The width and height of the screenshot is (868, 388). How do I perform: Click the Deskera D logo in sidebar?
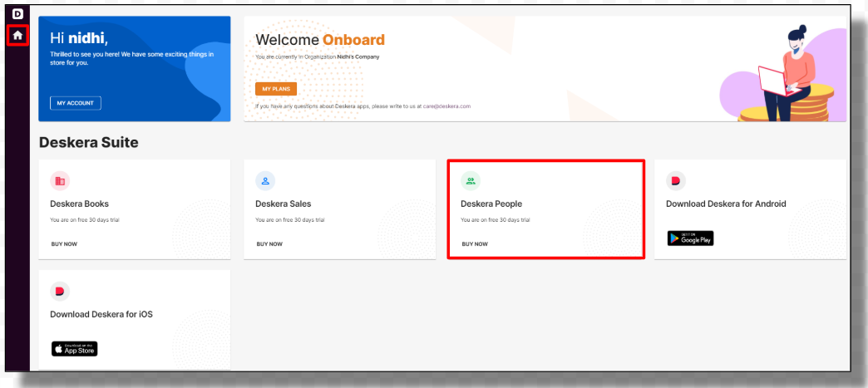coord(17,14)
